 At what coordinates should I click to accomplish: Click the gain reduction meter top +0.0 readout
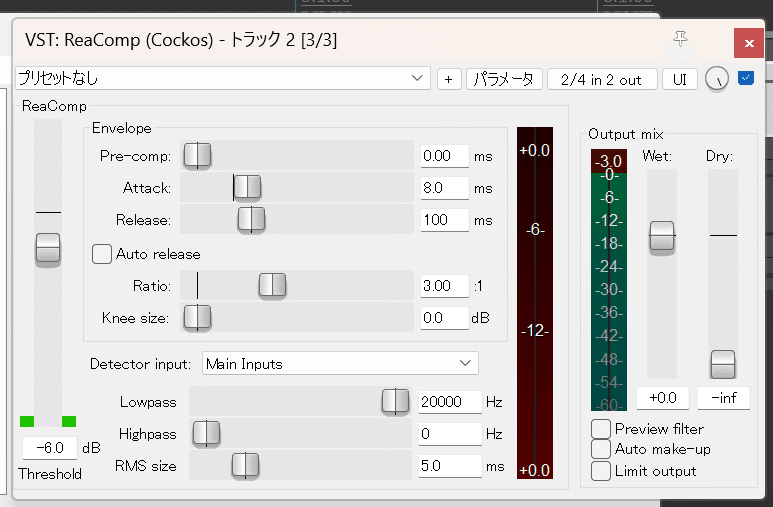pyautogui.click(x=534, y=150)
